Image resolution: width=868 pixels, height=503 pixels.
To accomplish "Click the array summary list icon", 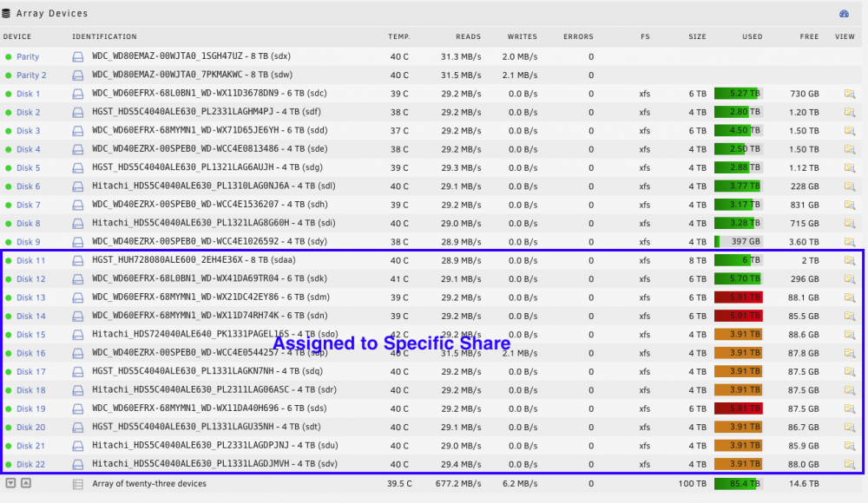I will [78, 484].
